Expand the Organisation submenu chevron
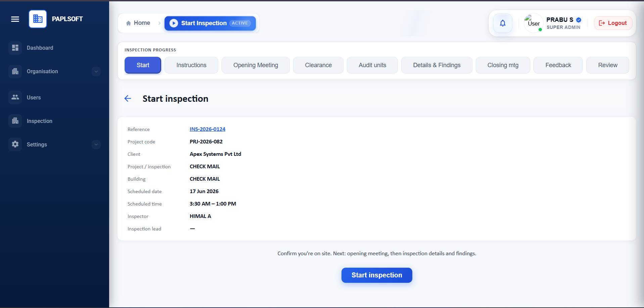The image size is (644, 308). (96, 71)
